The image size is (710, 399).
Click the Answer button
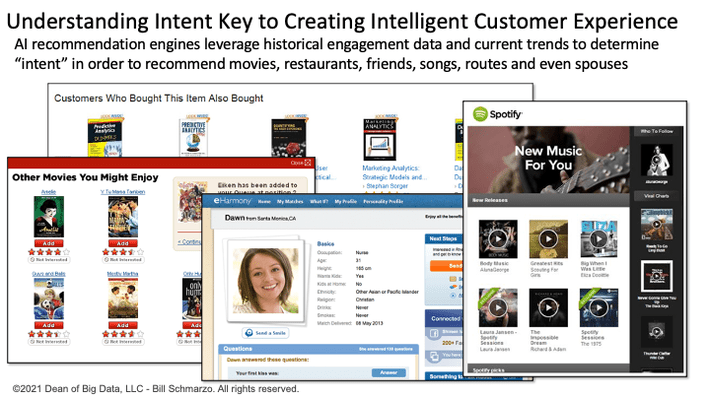(x=389, y=373)
